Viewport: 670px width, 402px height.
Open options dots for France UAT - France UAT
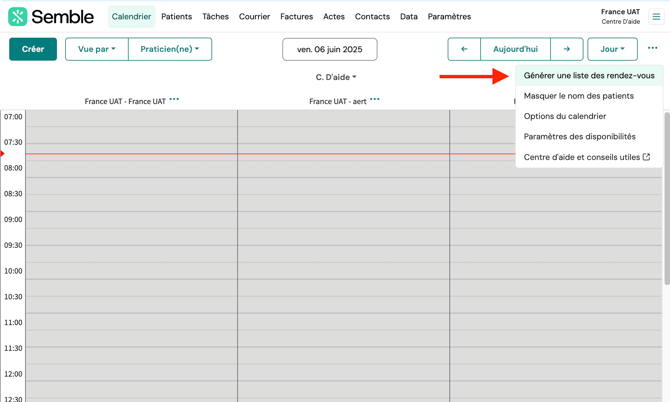pos(175,100)
